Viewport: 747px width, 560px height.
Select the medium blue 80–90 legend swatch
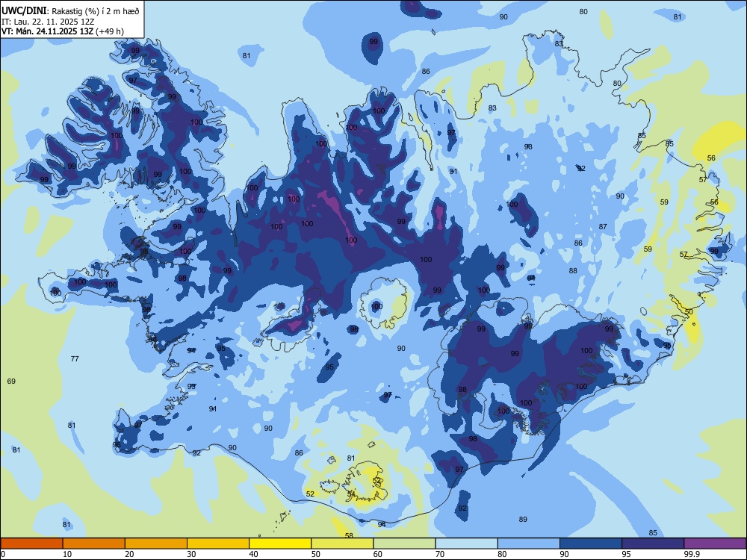pos(528,544)
